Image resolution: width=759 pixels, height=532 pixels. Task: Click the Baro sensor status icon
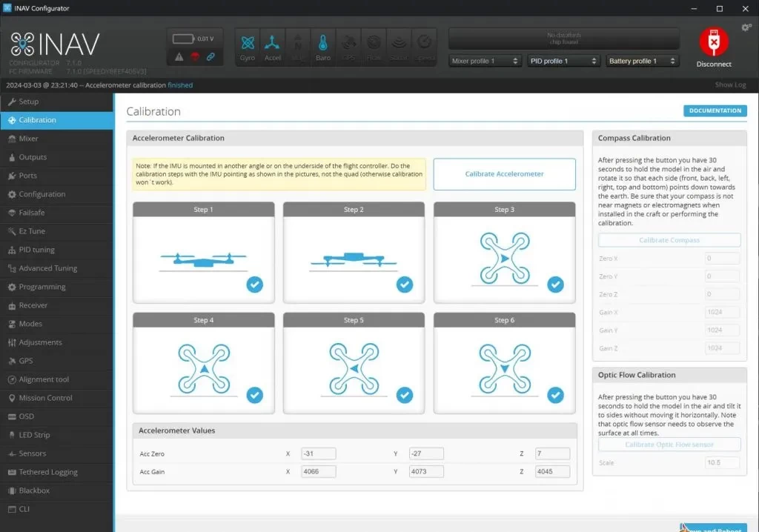pos(323,47)
